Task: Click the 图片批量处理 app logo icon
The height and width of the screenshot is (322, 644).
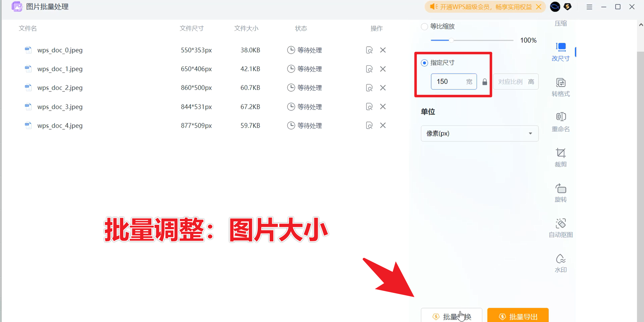Action: pyautogui.click(x=17, y=7)
